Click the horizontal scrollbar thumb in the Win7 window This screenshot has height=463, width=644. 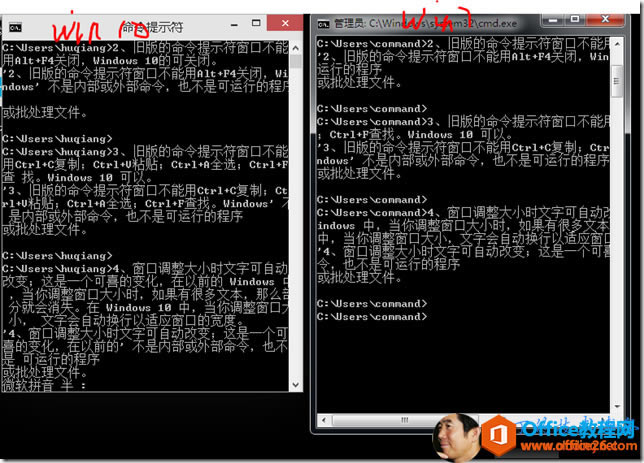[x=405, y=420]
